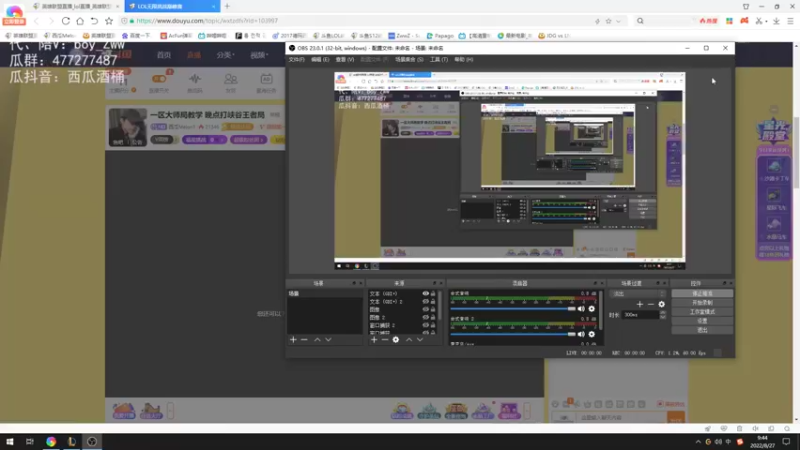Open OBS 编辑(E) menu
The image size is (800, 450).
(x=320, y=60)
